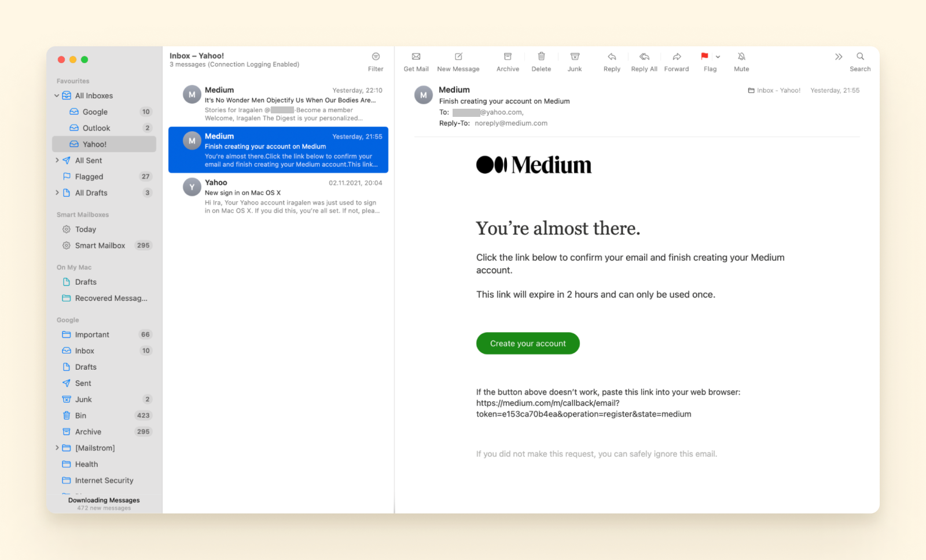Viewport: 926px width, 560px height.
Task: Flag the Medium message
Action: pyautogui.click(x=704, y=61)
